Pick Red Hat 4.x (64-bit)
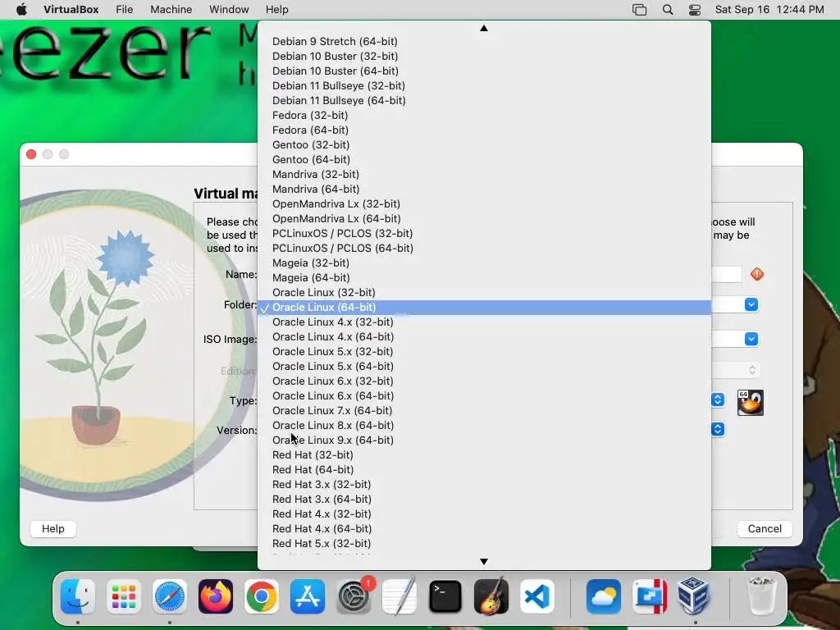 (484, 529)
